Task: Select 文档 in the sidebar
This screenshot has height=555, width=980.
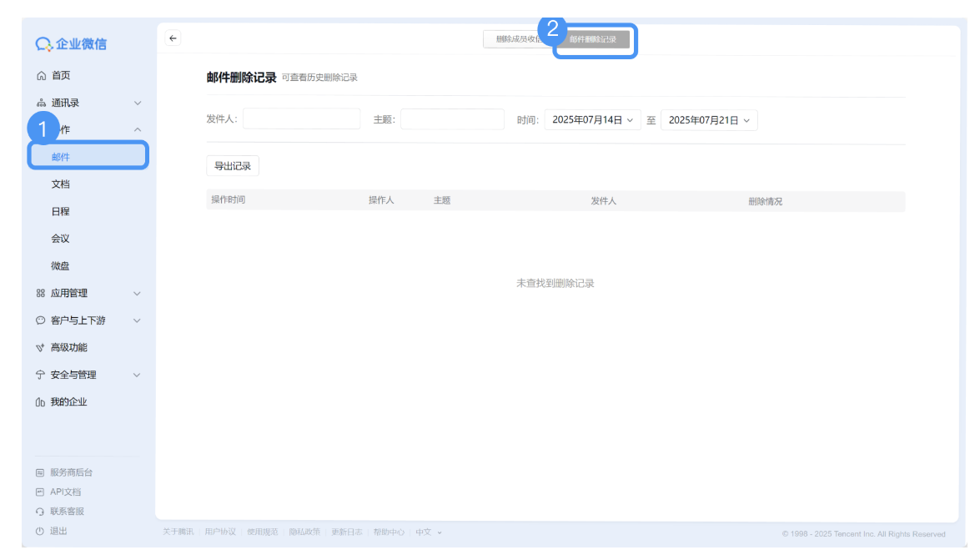Action: [x=61, y=184]
